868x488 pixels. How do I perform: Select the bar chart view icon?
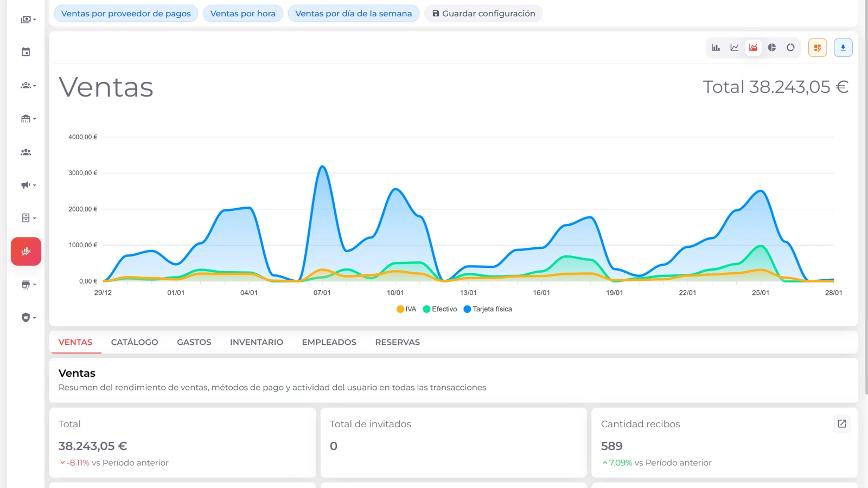pos(716,48)
